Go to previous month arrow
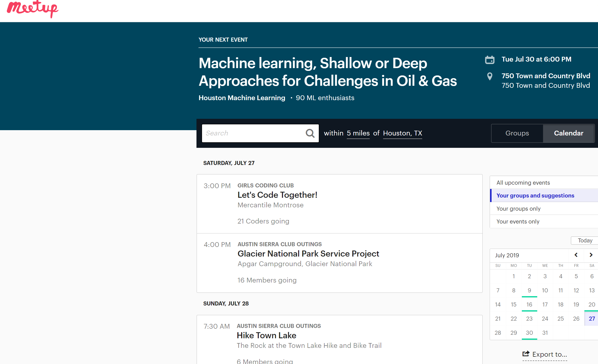 576,255
